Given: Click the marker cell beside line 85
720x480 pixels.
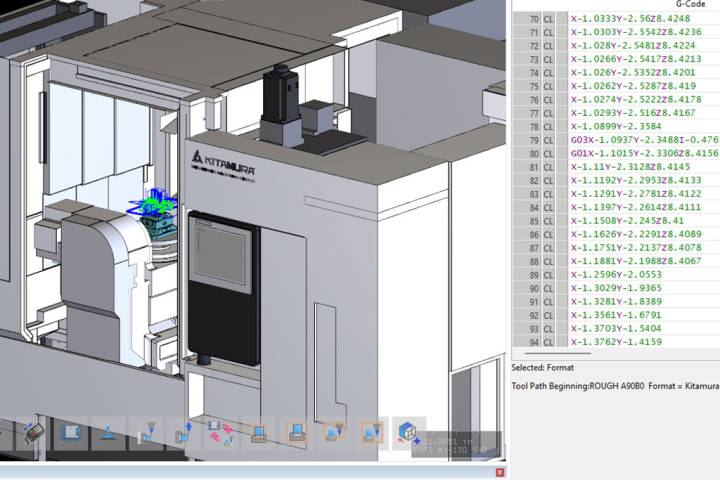Looking at the screenshot, I should 562,220.
